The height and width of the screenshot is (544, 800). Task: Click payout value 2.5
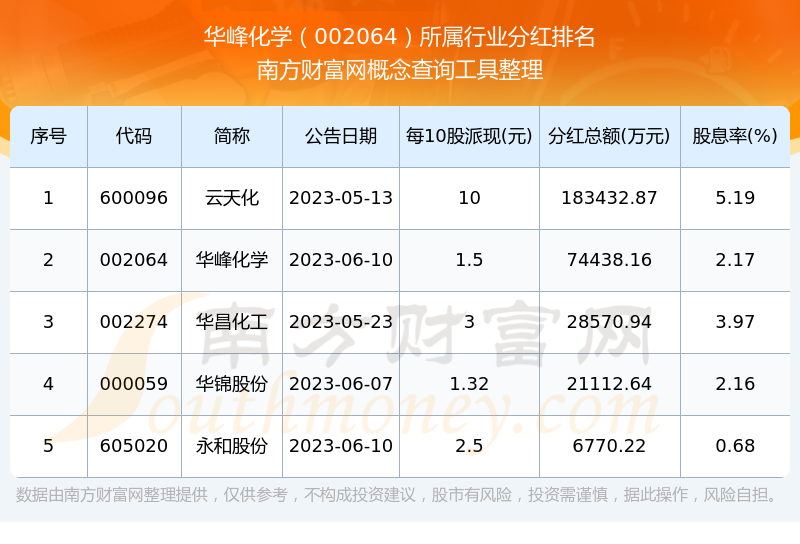[x=469, y=446]
